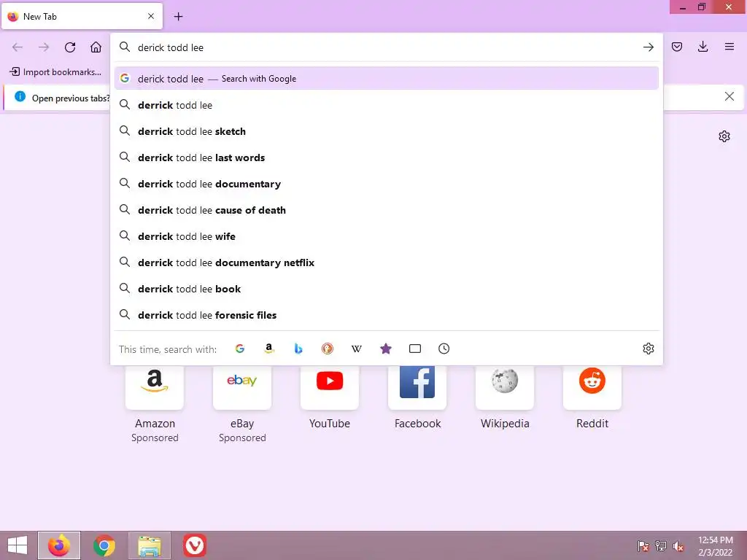Open new tab page personalization gear

(x=724, y=136)
